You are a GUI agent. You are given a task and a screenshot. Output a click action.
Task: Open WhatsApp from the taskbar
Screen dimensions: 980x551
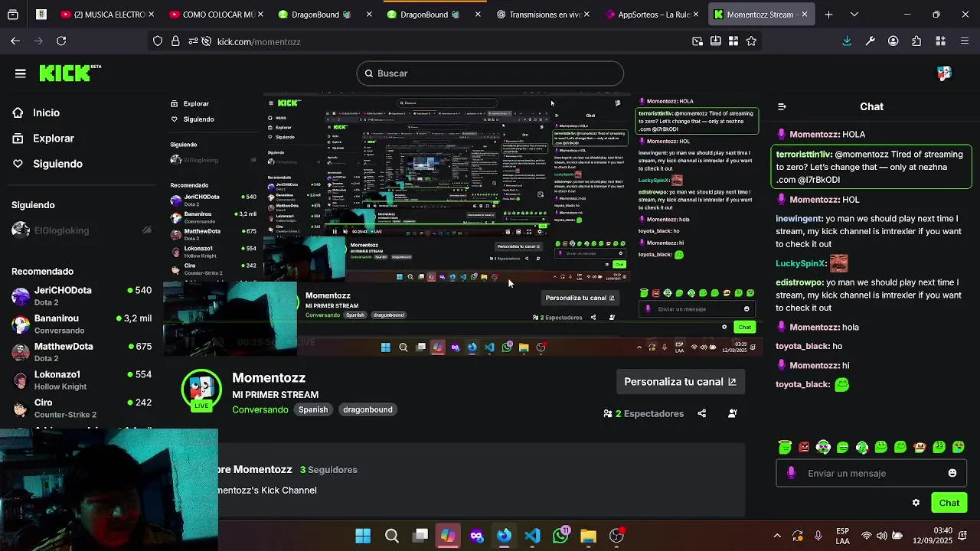point(561,536)
